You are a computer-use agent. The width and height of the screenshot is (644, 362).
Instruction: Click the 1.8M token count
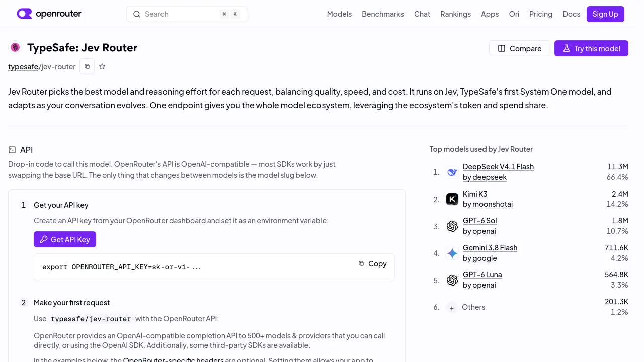pyautogui.click(x=620, y=221)
